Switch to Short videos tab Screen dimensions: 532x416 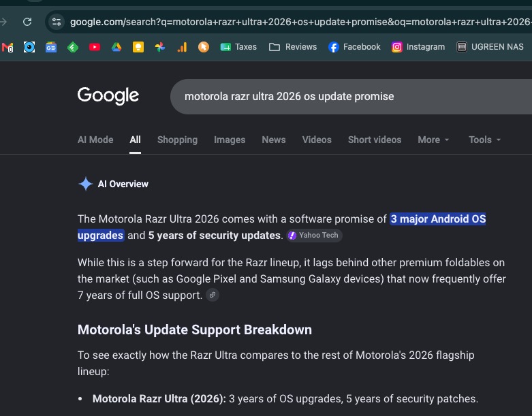375,140
